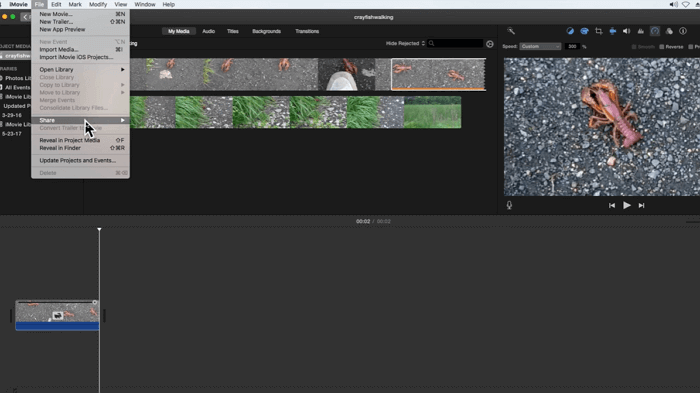This screenshot has height=393, width=700.
Task: Open the Hide Rejected filter dropdown
Action: click(x=405, y=43)
